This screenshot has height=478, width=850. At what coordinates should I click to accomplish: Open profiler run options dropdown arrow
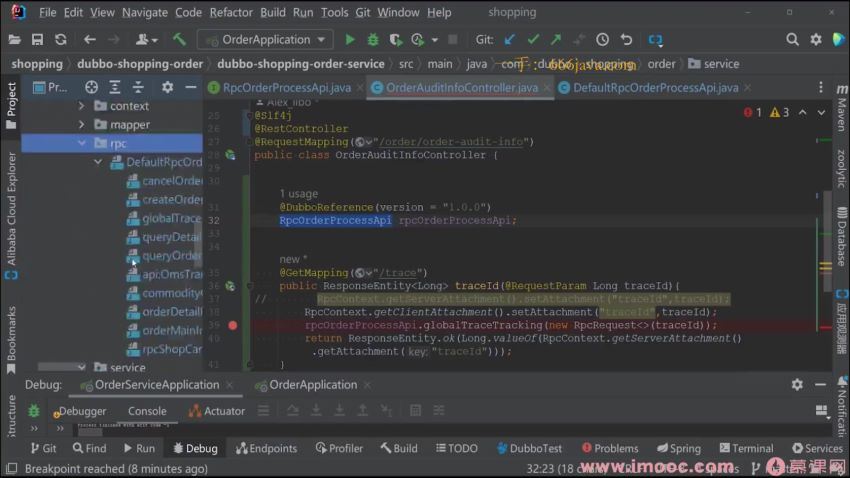pos(435,40)
